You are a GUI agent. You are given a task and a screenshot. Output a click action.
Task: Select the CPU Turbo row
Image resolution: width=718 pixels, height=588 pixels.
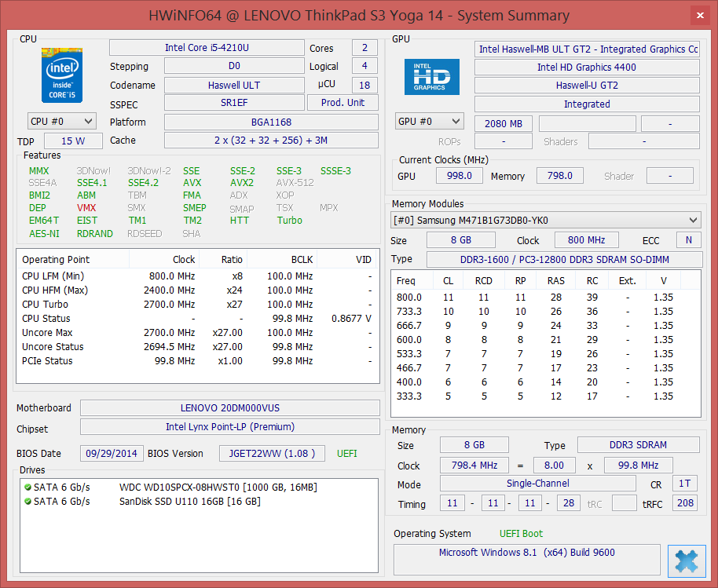[197, 305]
